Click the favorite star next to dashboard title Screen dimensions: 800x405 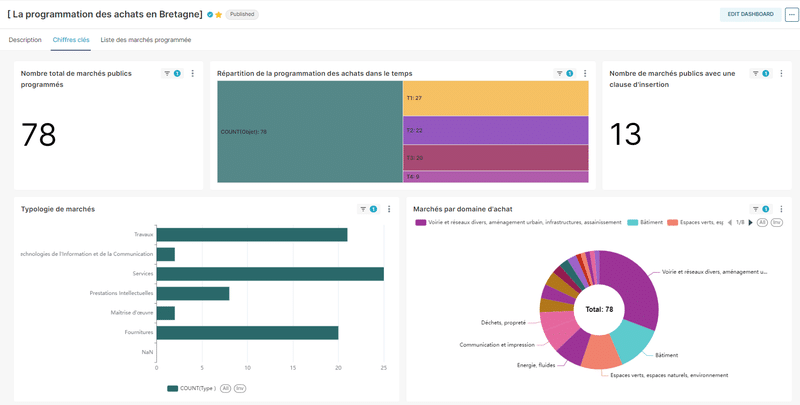pos(218,15)
